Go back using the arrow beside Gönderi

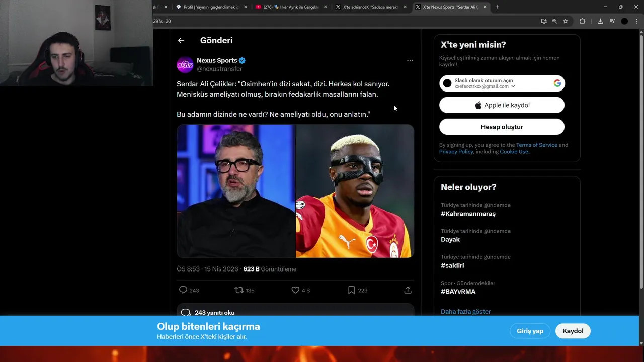(181, 40)
